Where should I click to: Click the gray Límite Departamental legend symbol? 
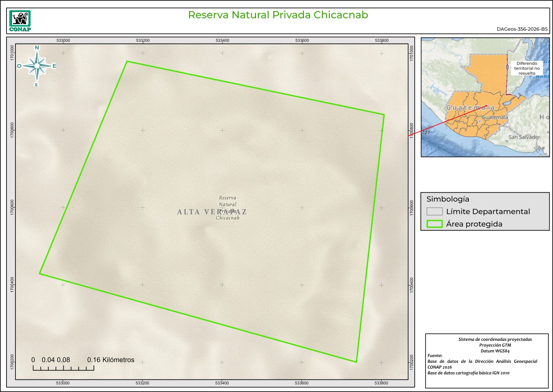point(434,212)
